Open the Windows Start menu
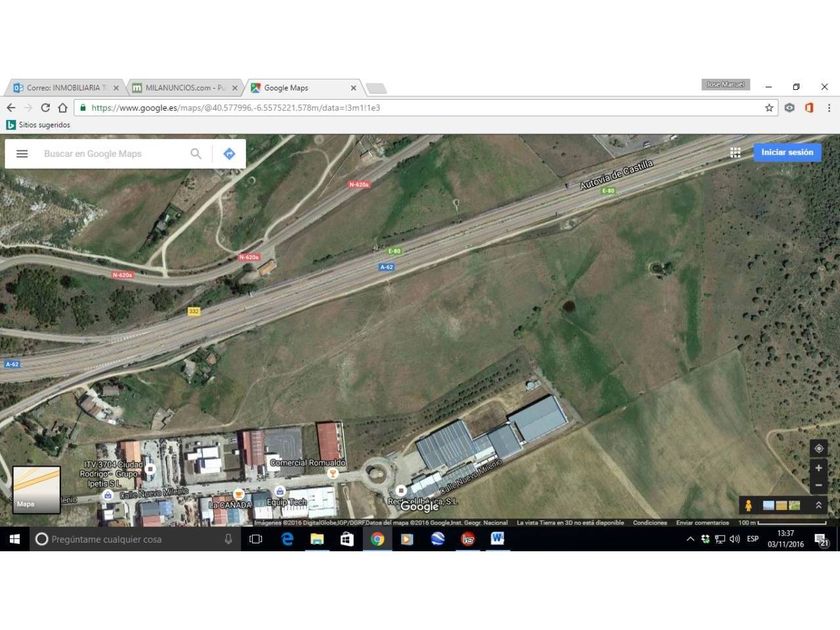Screen dimensions: 840x630 14,539
